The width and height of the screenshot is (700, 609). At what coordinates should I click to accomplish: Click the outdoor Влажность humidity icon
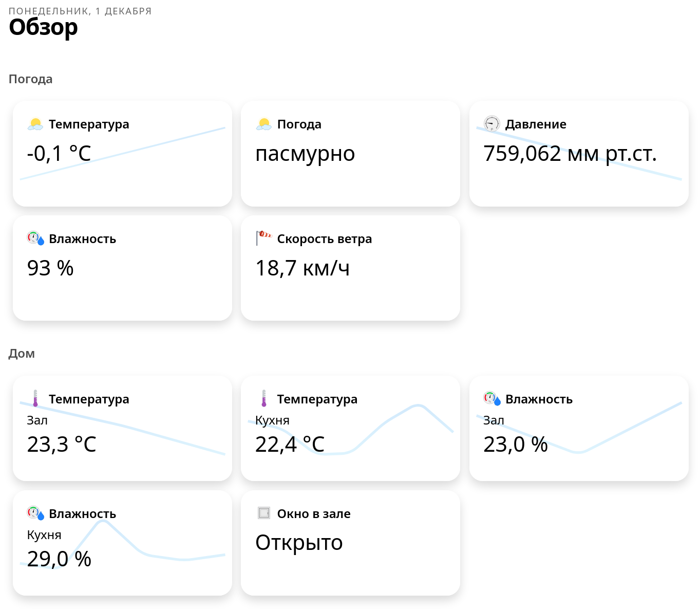[x=35, y=238]
